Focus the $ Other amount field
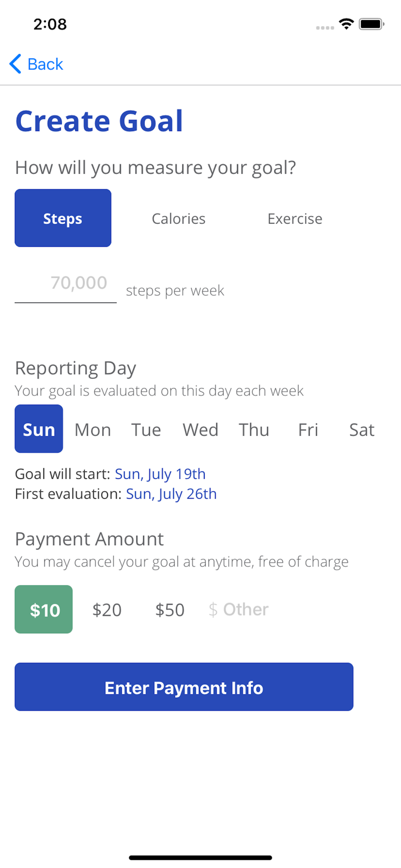 [x=239, y=609]
